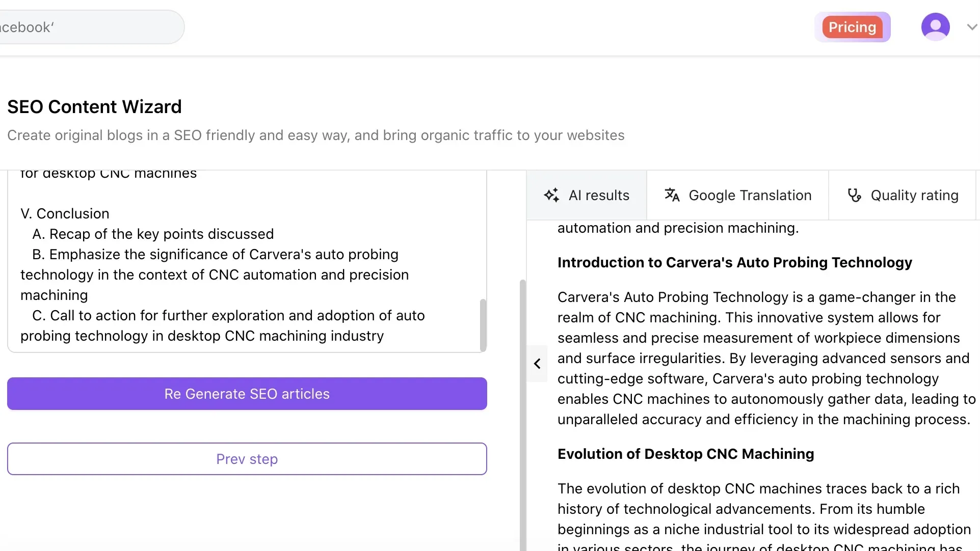
Task: Expand the account dropdown chevron
Action: coord(972,27)
